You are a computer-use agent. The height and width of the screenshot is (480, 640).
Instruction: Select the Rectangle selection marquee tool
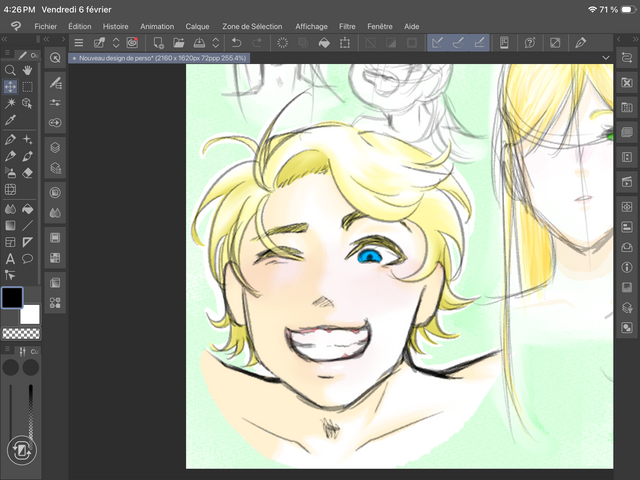(x=27, y=87)
